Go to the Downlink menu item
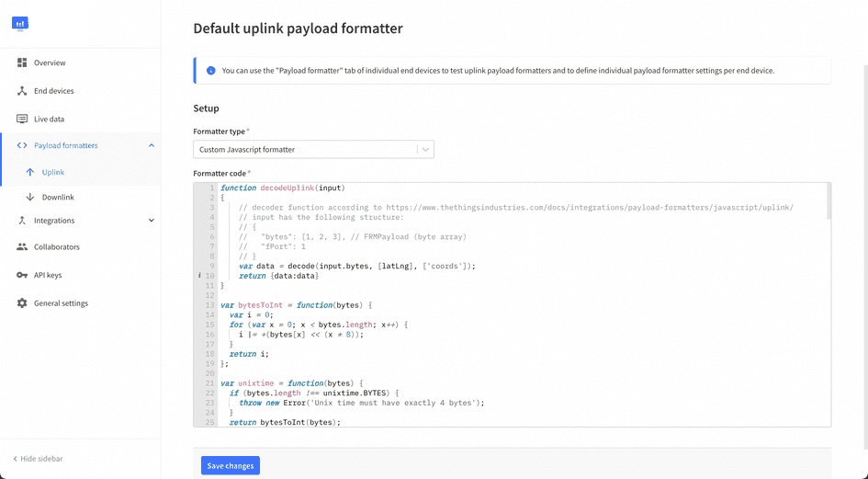The image size is (868, 479). coord(58,197)
